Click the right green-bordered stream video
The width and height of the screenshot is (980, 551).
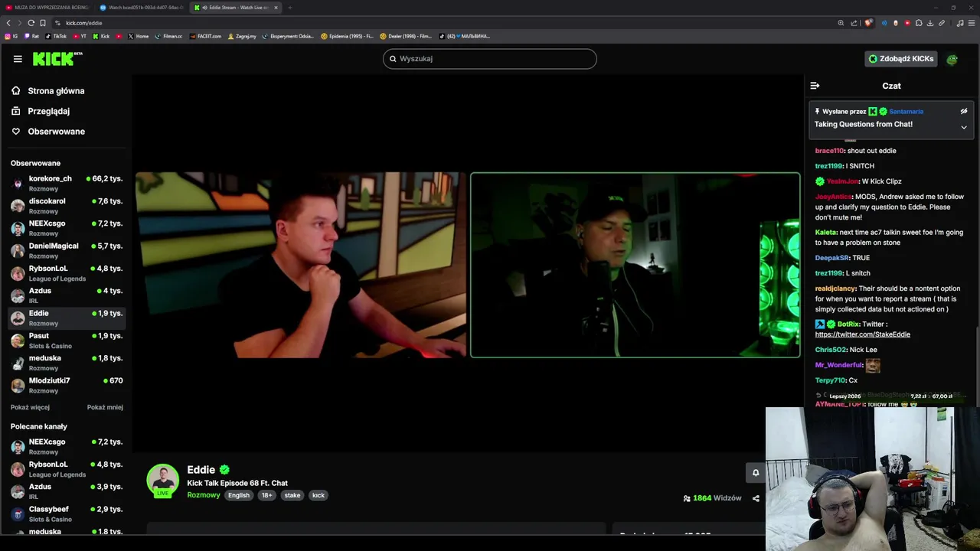(x=635, y=265)
